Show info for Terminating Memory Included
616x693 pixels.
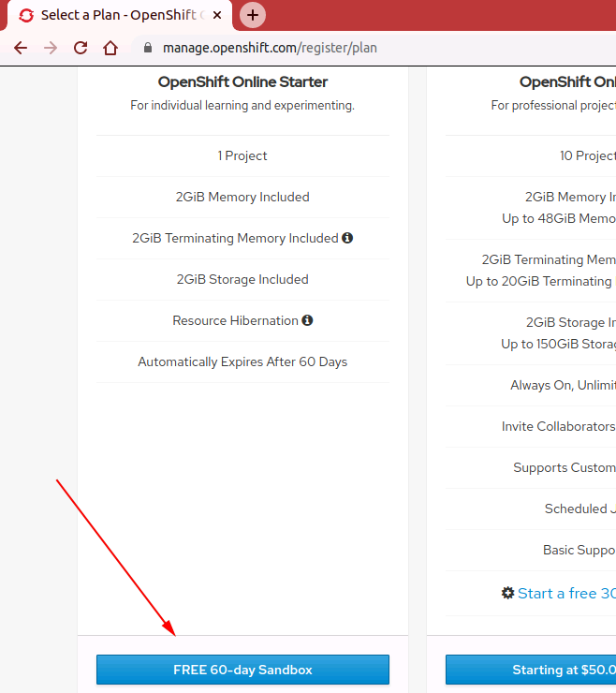point(347,238)
